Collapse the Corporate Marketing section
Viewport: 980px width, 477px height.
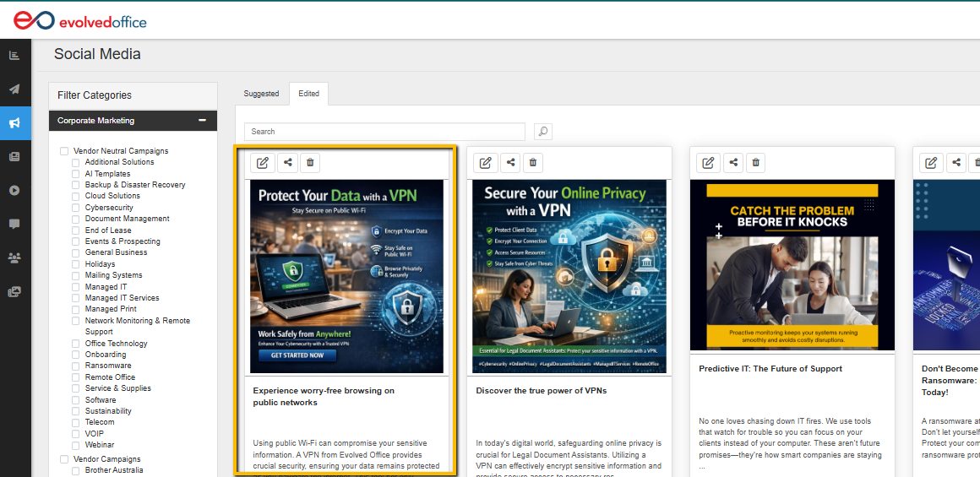tap(202, 121)
